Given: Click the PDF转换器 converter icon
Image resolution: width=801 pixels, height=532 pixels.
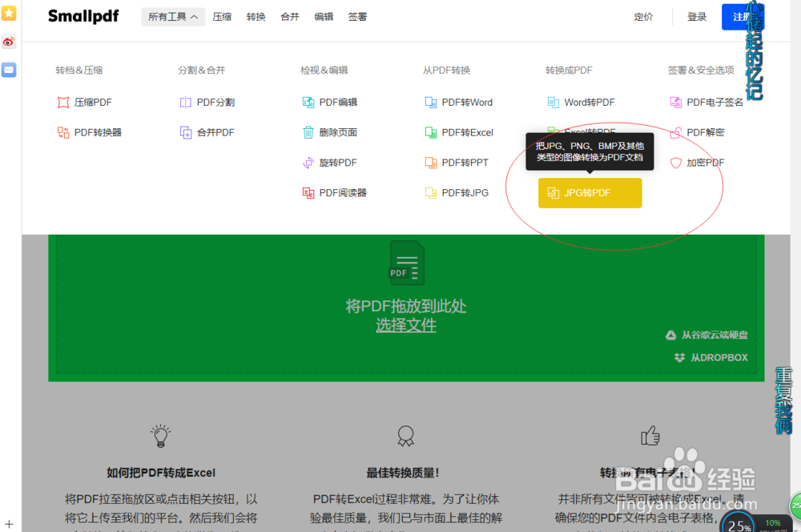Looking at the screenshot, I should 63,132.
